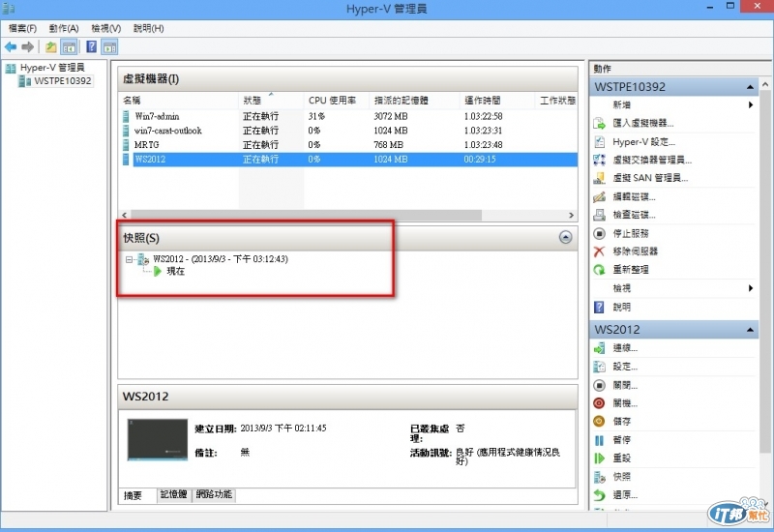Viewport: 774px width, 532px height.
Task: Collapse the WSTPE10392 actions section
Action: tap(750, 87)
